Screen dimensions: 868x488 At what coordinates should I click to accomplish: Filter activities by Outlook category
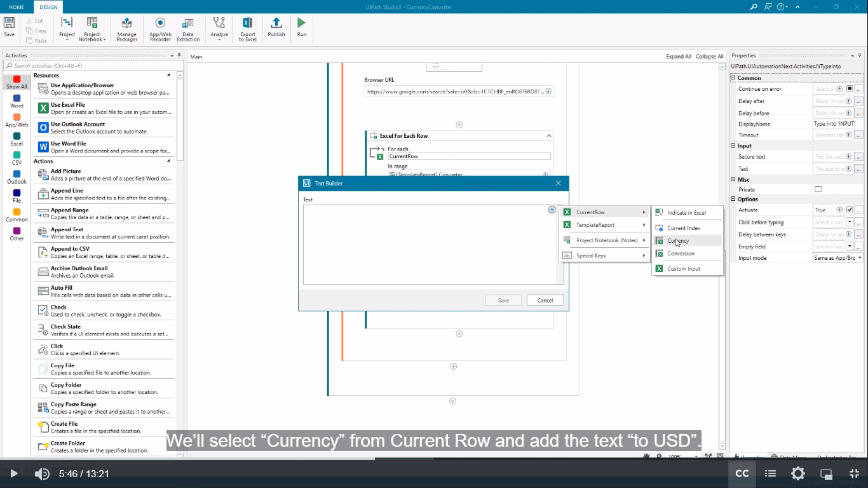[17, 178]
